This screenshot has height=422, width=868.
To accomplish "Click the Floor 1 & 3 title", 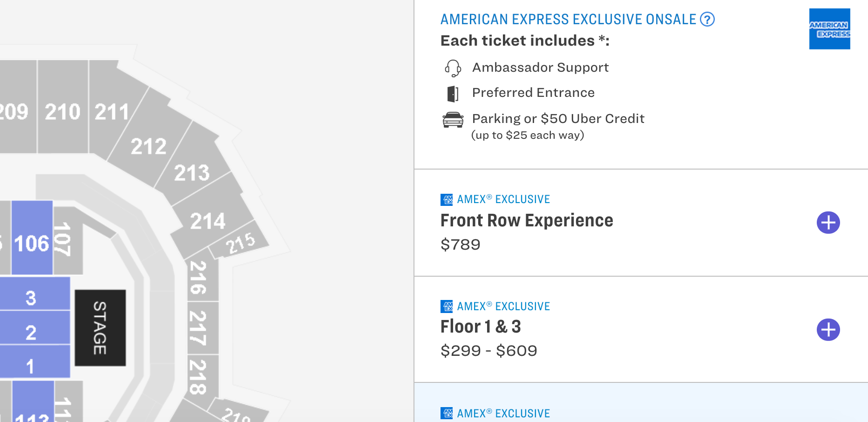I will [481, 327].
